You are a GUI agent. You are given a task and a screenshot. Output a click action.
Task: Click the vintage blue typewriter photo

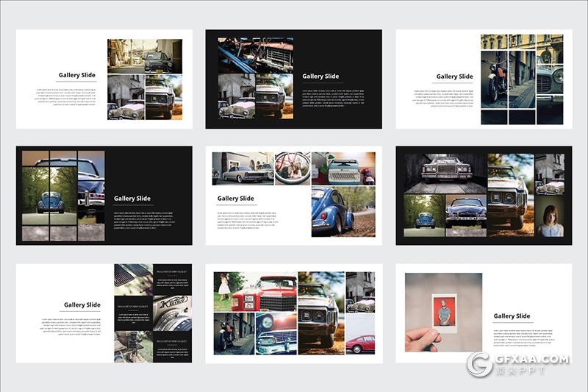coord(343,168)
